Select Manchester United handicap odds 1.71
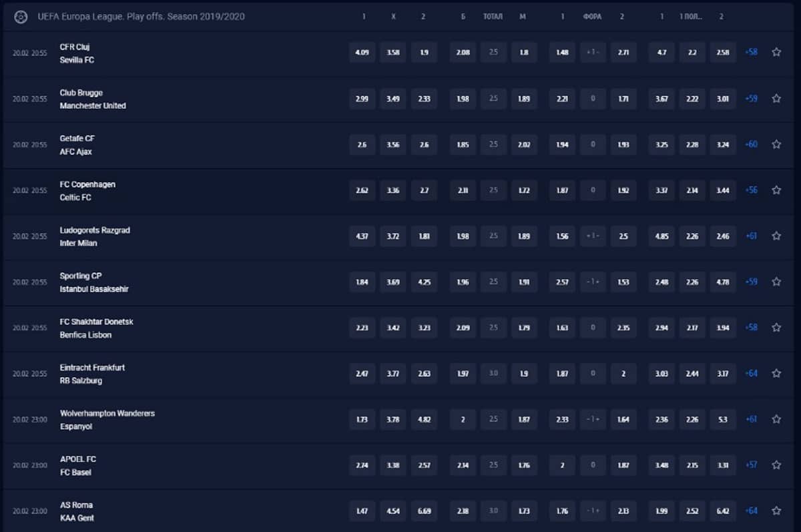Image resolution: width=801 pixels, height=532 pixels. pos(623,98)
